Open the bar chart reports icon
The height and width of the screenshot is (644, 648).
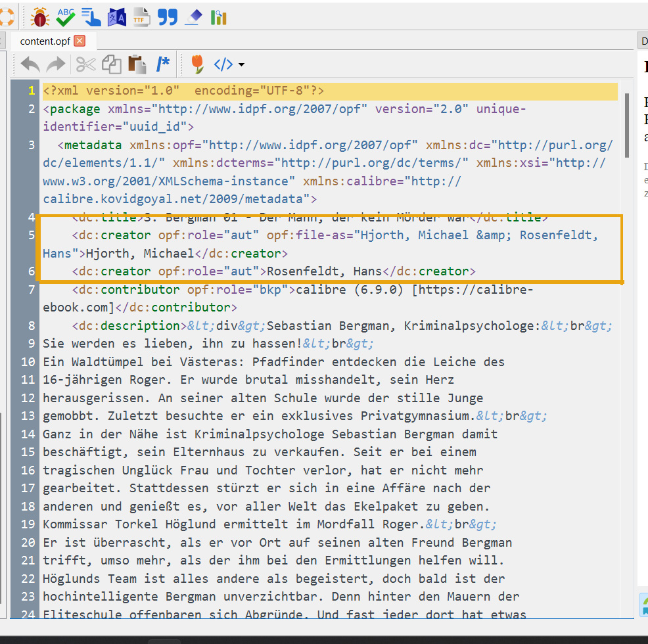(219, 17)
